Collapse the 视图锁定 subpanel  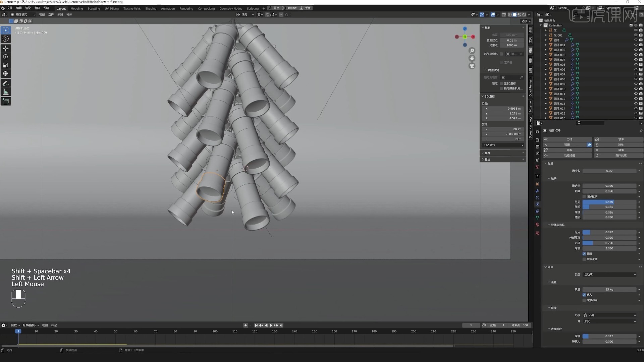486,70
